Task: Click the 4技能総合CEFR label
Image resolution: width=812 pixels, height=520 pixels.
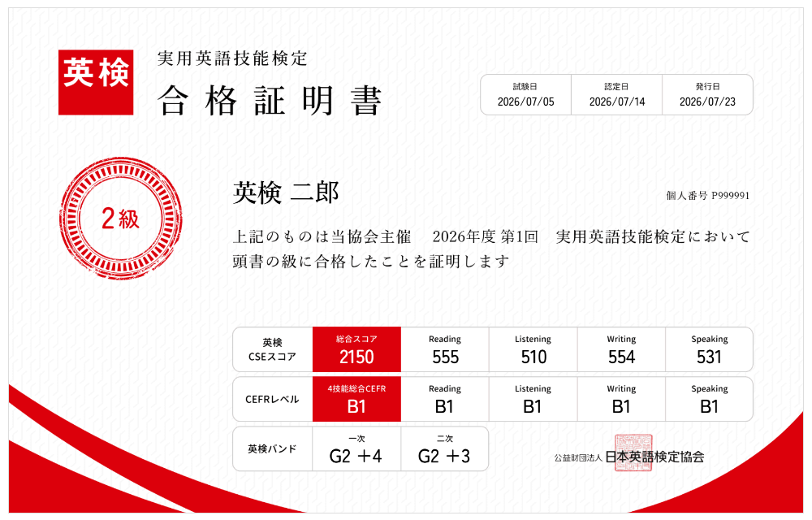Action: click(356, 389)
